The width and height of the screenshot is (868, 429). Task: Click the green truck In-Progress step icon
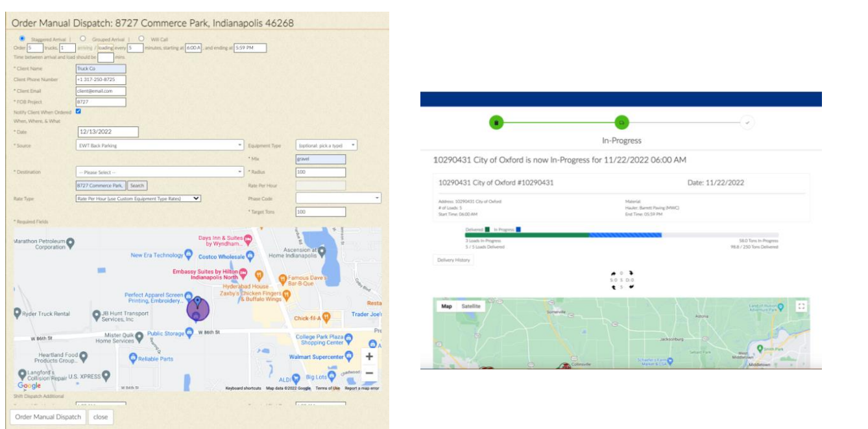(621, 122)
